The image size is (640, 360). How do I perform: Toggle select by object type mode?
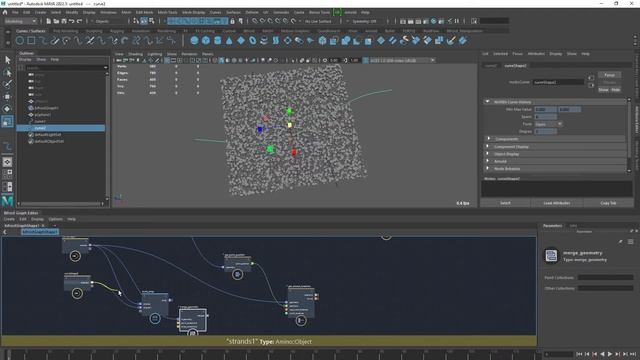[x=144, y=21]
